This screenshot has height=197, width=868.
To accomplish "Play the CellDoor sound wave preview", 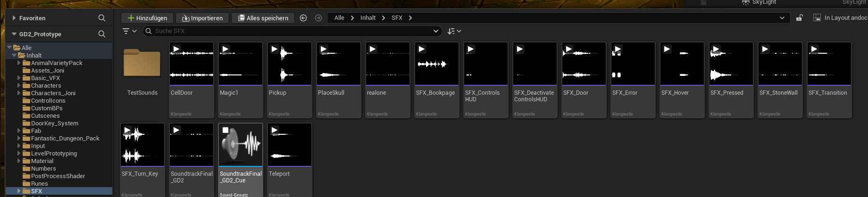I will [176, 49].
